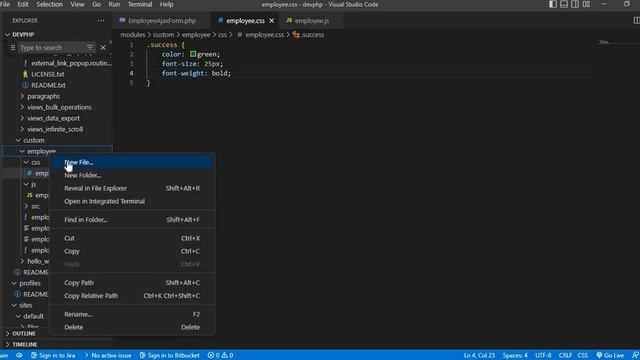Collapse the default folder
The width and height of the screenshot is (640, 360).
[x=33, y=316]
